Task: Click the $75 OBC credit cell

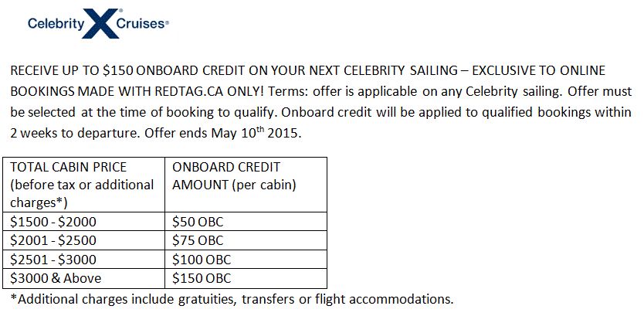Action: (x=246, y=240)
